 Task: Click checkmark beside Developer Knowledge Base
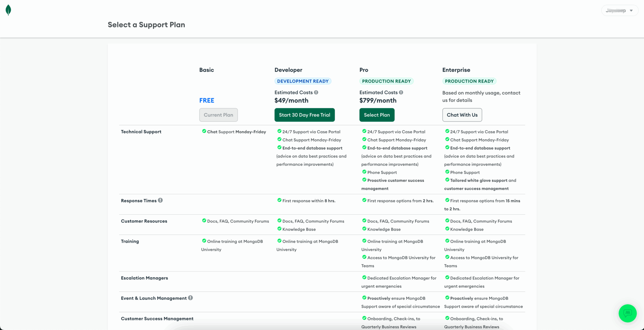pyautogui.click(x=279, y=229)
